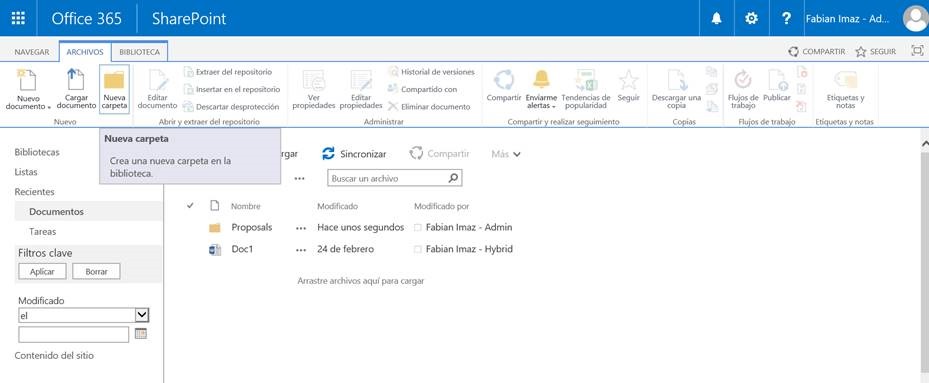Sort by the Modificado column header
929x383 pixels.
coord(337,206)
